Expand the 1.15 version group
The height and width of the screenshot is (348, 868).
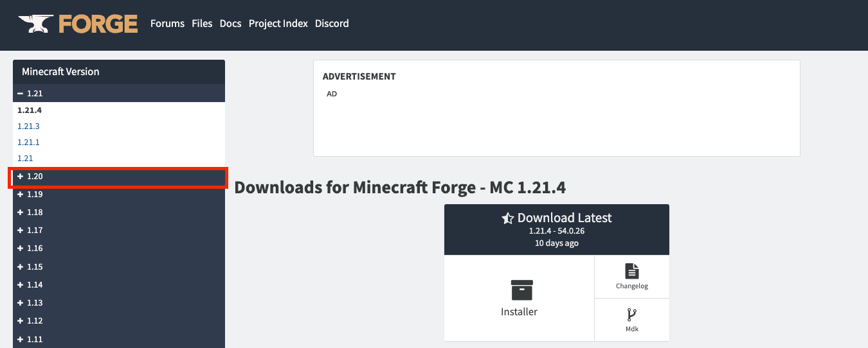coord(119,266)
